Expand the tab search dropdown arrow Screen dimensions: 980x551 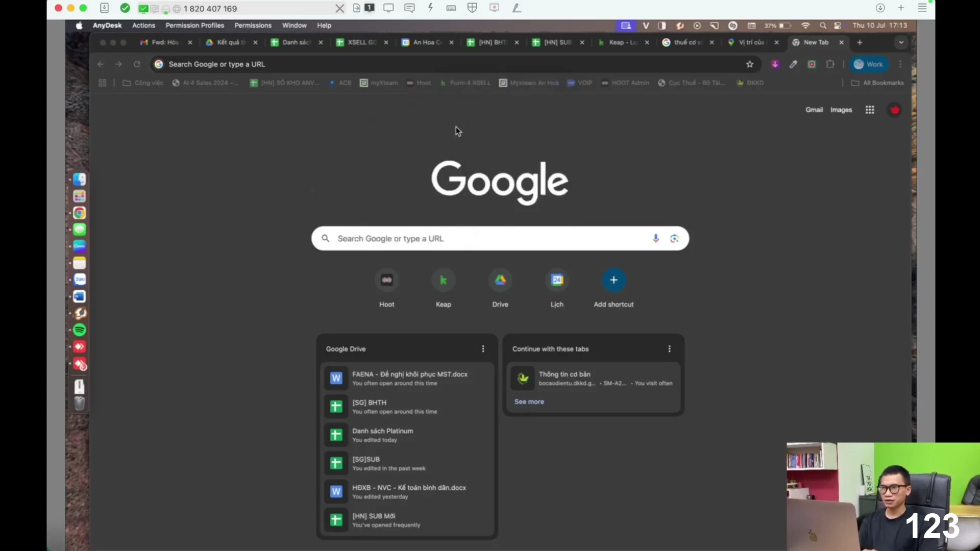click(x=901, y=42)
